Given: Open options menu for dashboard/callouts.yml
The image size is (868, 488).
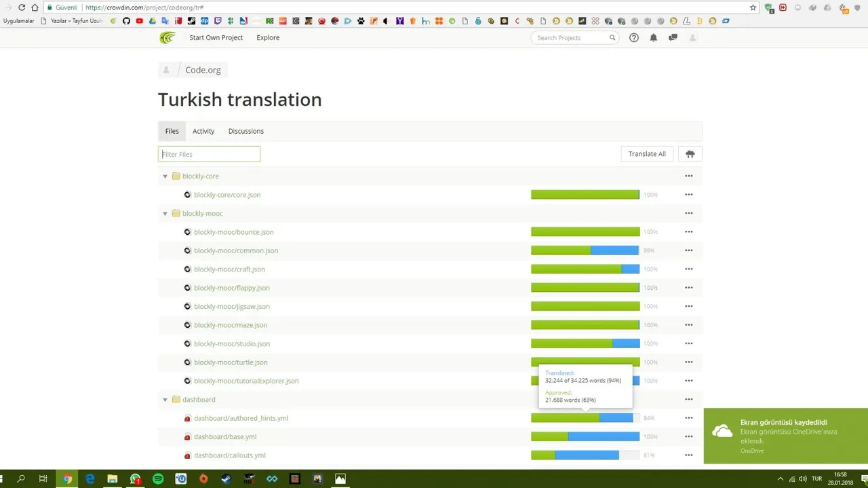Looking at the screenshot, I should pos(689,455).
